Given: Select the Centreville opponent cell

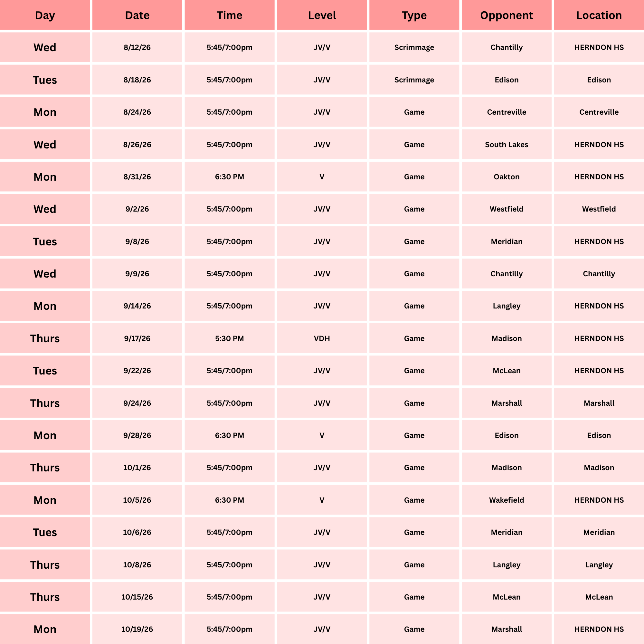Looking at the screenshot, I should click(x=506, y=112).
